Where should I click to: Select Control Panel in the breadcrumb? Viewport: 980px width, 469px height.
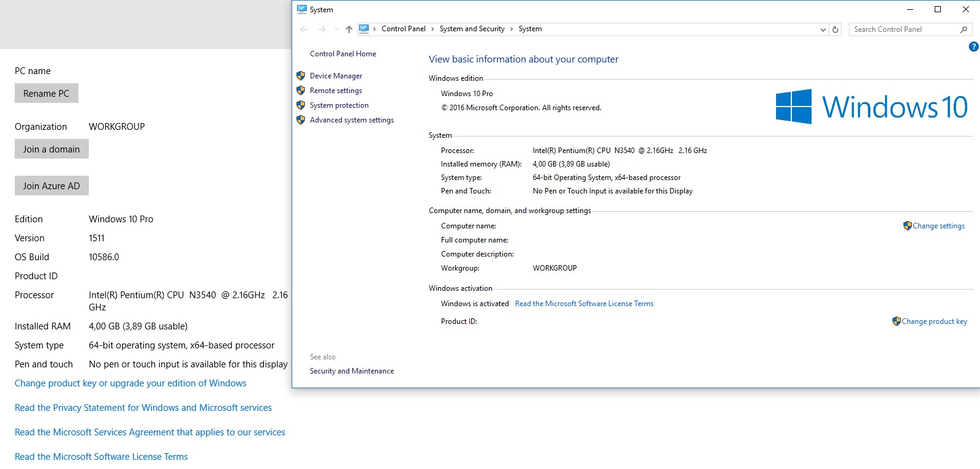(x=403, y=29)
